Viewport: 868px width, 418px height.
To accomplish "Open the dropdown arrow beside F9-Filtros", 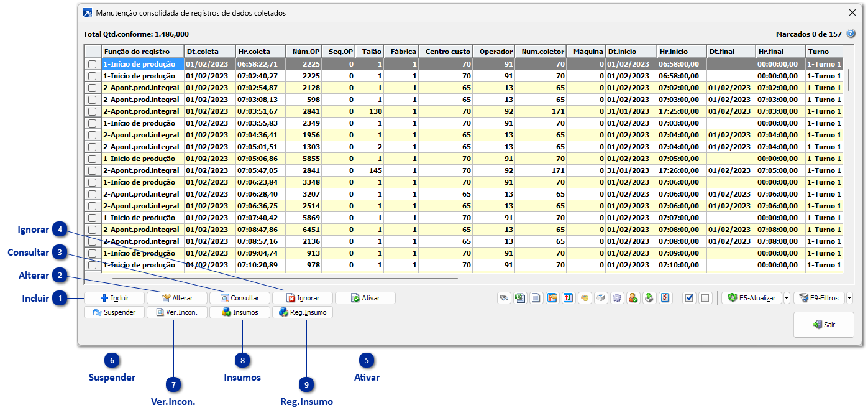I will (849, 298).
